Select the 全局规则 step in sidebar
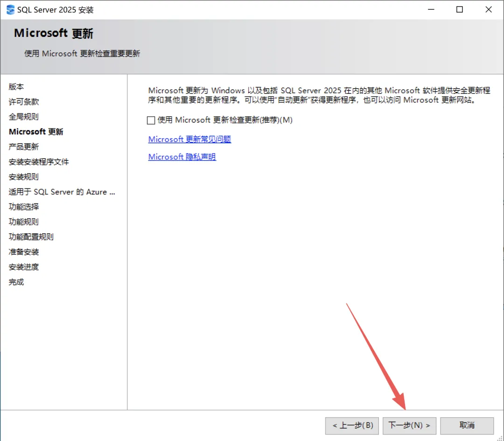 coord(24,117)
